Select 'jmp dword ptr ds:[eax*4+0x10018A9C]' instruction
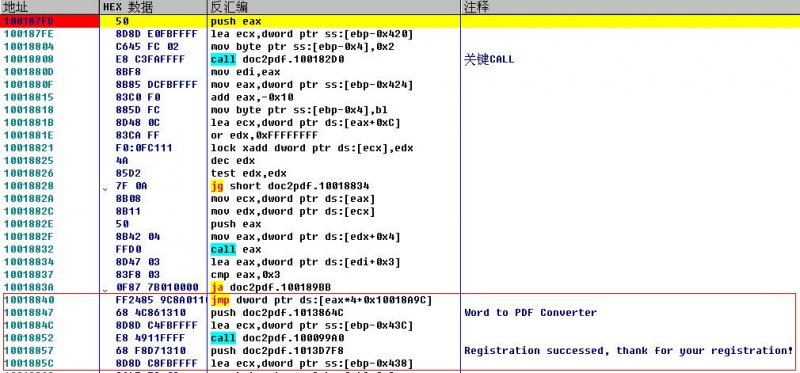 point(321,300)
